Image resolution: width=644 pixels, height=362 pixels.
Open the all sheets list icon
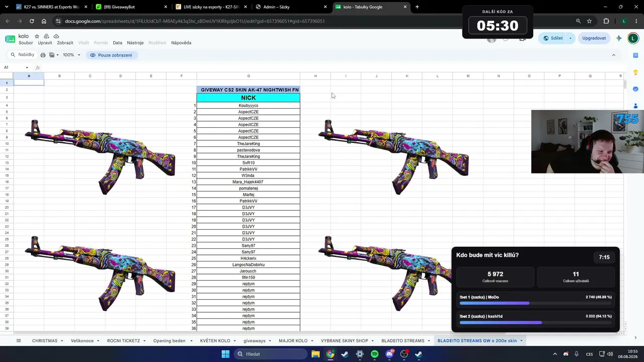click(19, 340)
